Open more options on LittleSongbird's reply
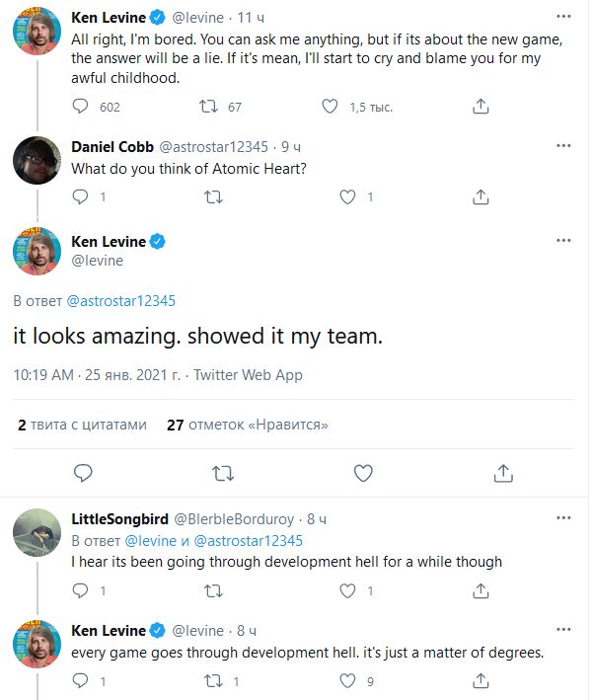The height and width of the screenshot is (700, 593). coord(563,519)
